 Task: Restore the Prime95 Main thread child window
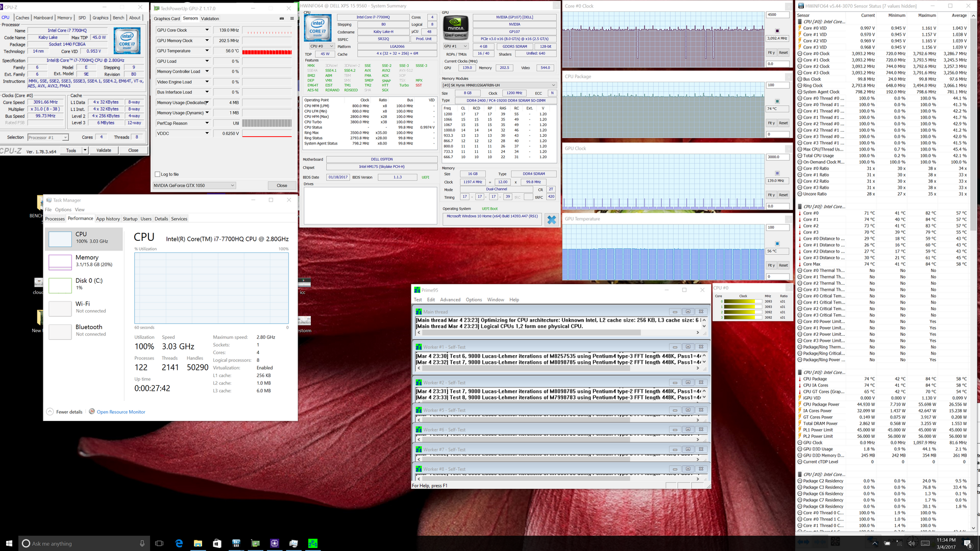688,312
